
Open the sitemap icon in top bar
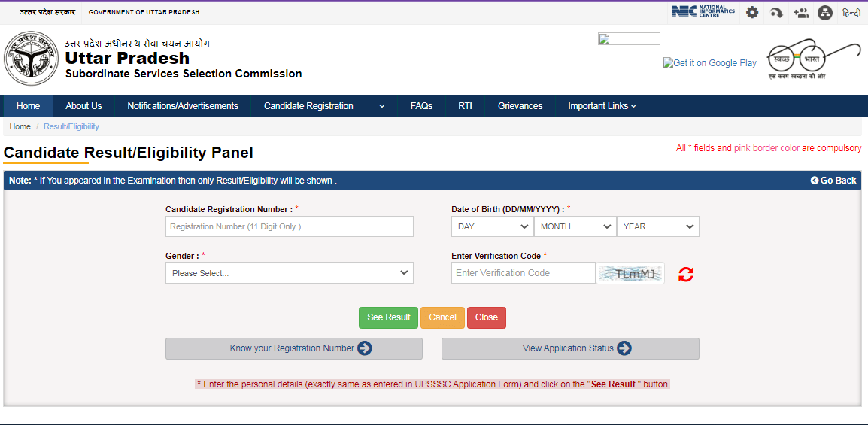point(825,13)
